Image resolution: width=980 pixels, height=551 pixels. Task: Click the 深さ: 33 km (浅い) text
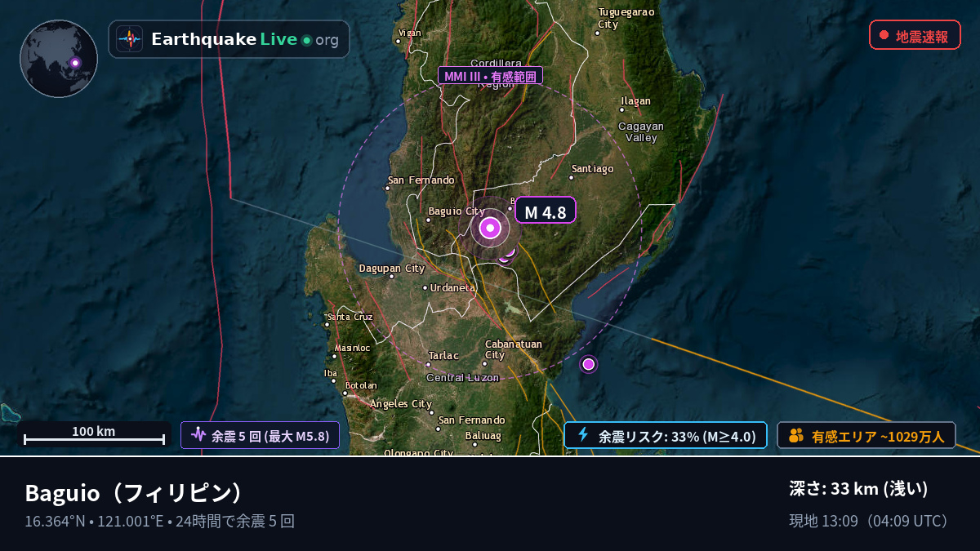859,488
